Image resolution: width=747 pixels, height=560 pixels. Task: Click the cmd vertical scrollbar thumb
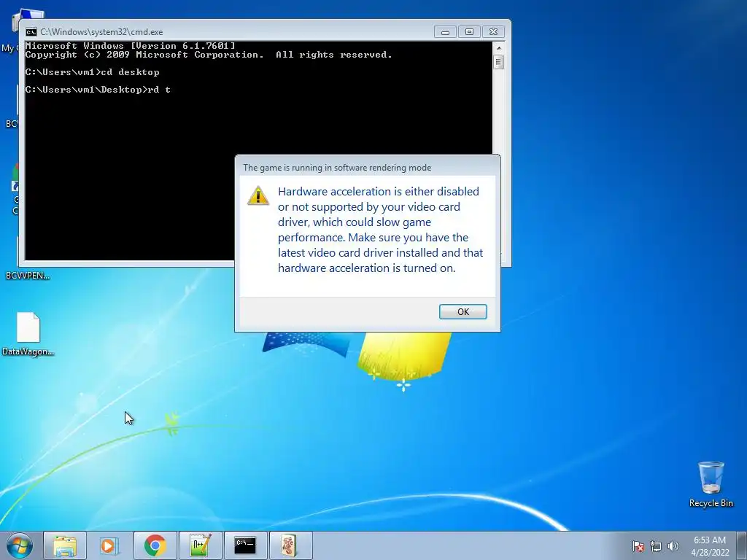coord(499,62)
